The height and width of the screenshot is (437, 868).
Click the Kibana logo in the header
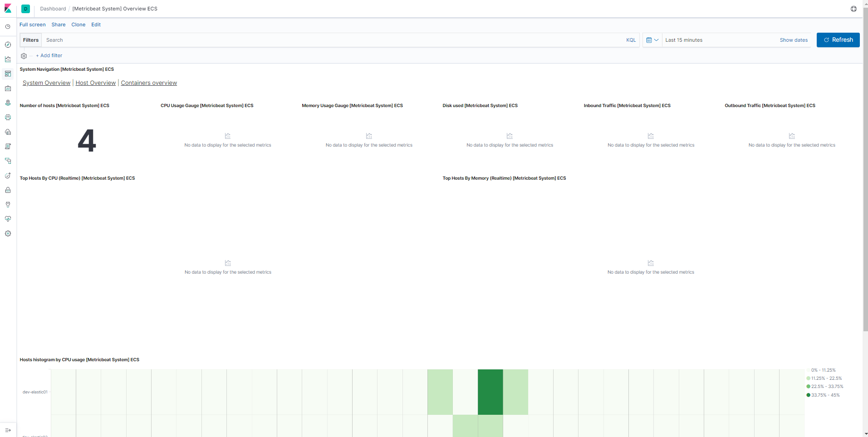pyautogui.click(x=8, y=9)
